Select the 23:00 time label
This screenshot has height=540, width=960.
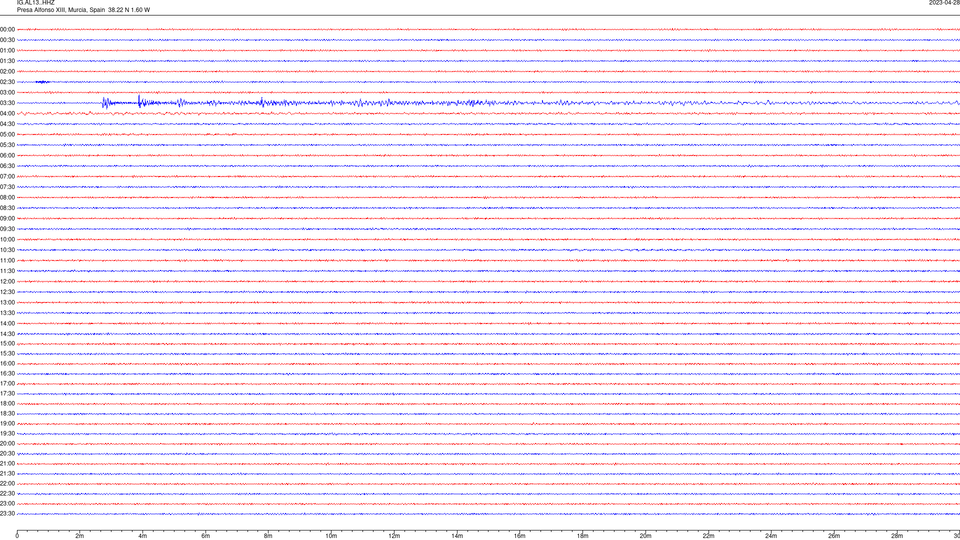coord(7,504)
